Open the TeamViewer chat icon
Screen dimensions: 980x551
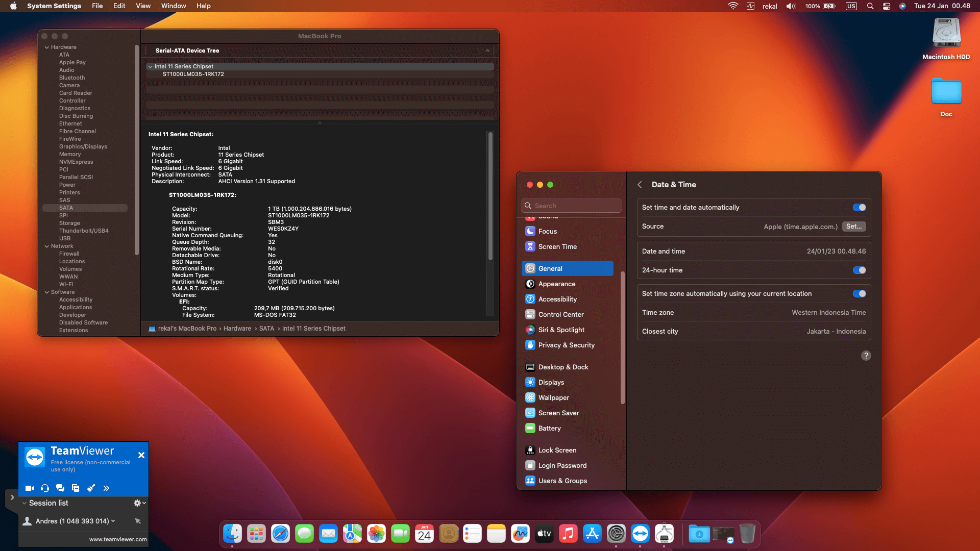pos(60,488)
